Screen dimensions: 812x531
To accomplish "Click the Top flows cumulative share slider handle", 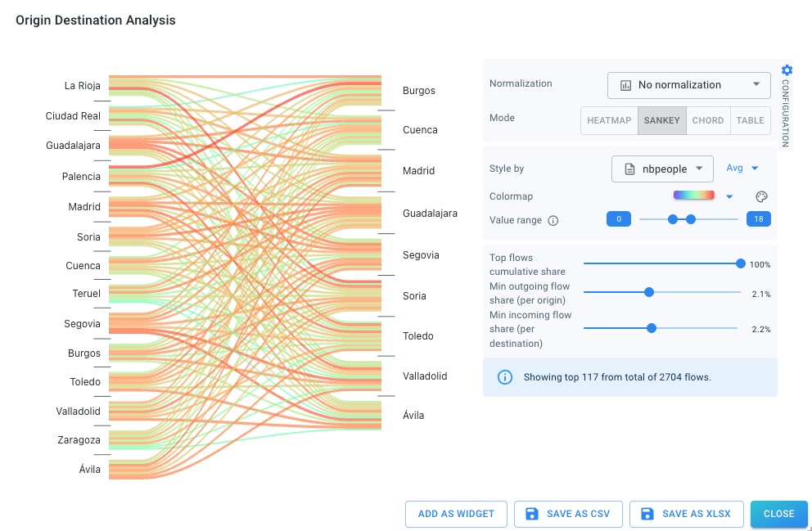I will click(x=741, y=263).
